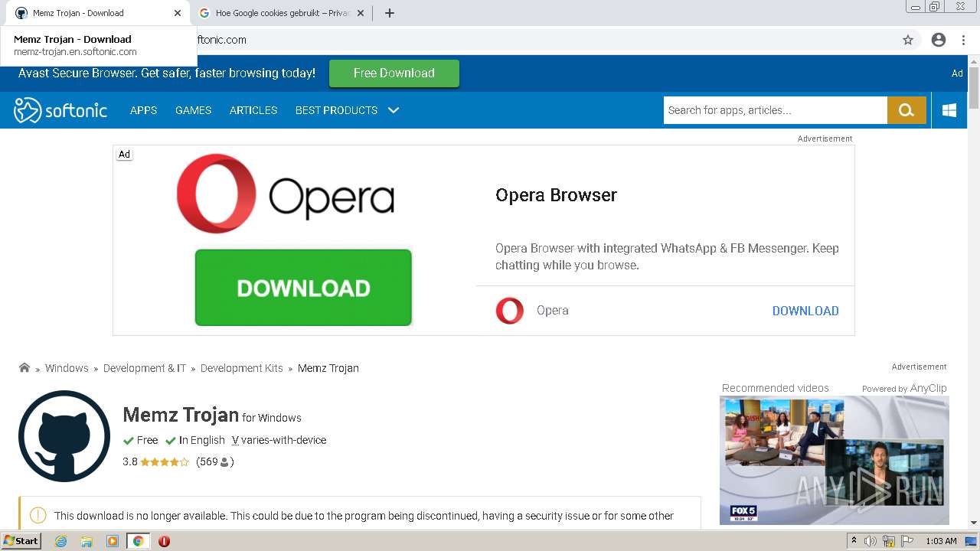Click the big green DOWNLOAD button

303,288
